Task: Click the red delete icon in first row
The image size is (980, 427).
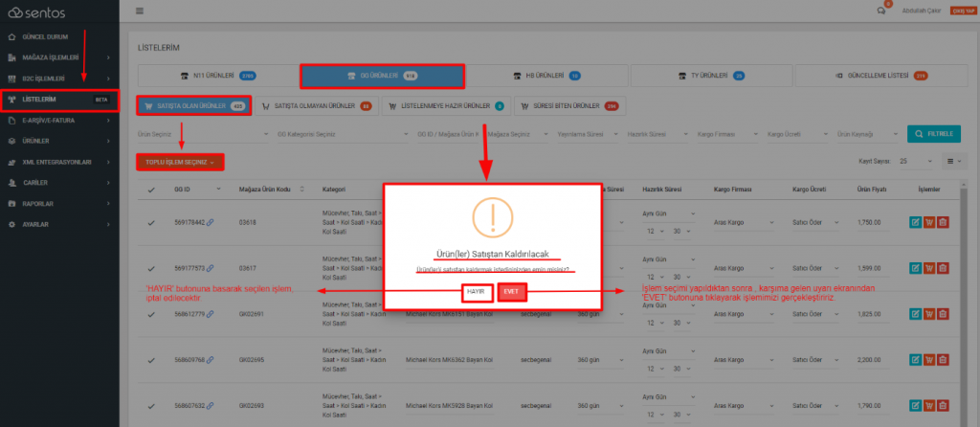Action: click(943, 222)
